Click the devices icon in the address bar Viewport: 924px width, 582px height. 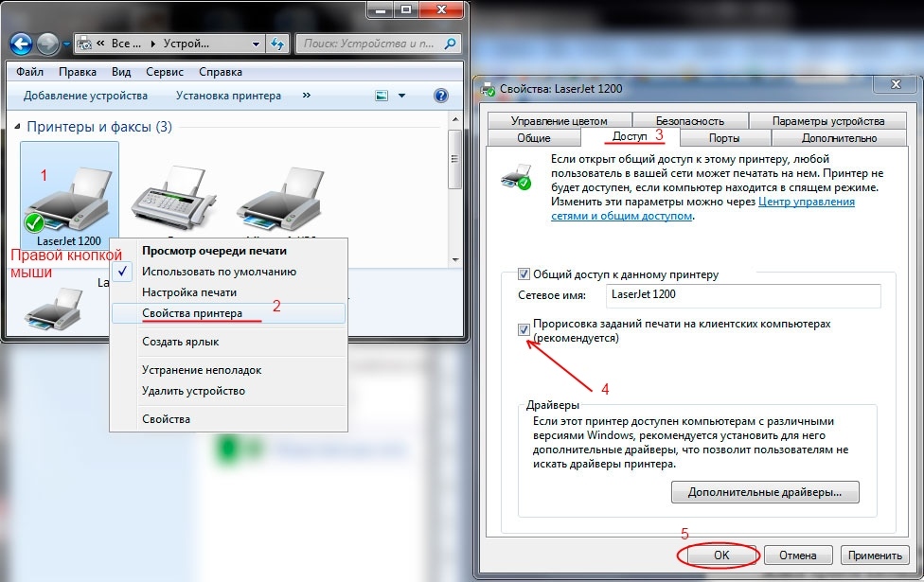84,43
